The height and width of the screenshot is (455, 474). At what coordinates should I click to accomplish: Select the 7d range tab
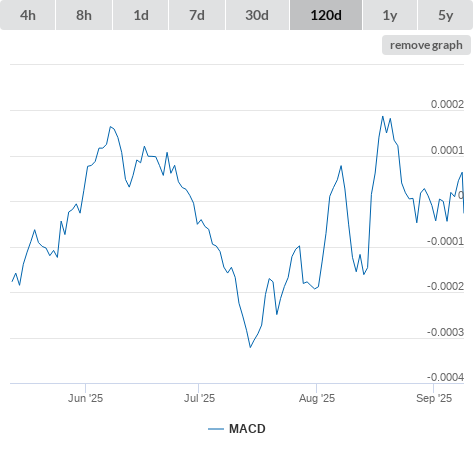[x=197, y=15]
